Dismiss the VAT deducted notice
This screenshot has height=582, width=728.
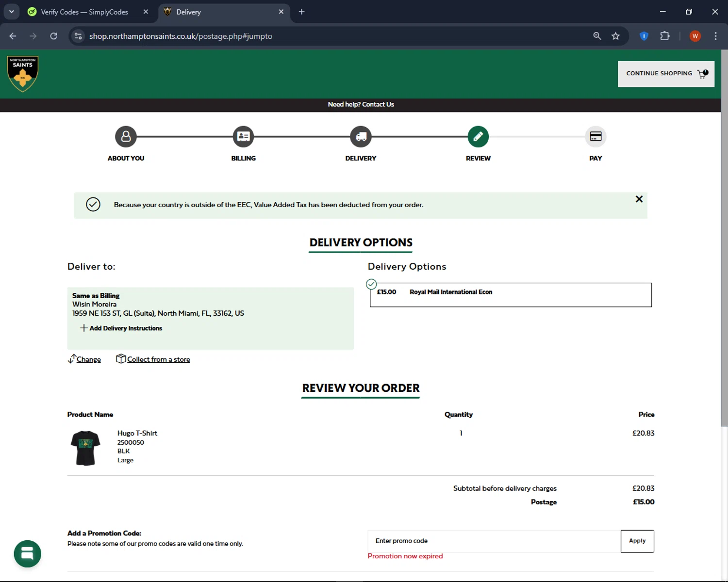[x=639, y=199]
